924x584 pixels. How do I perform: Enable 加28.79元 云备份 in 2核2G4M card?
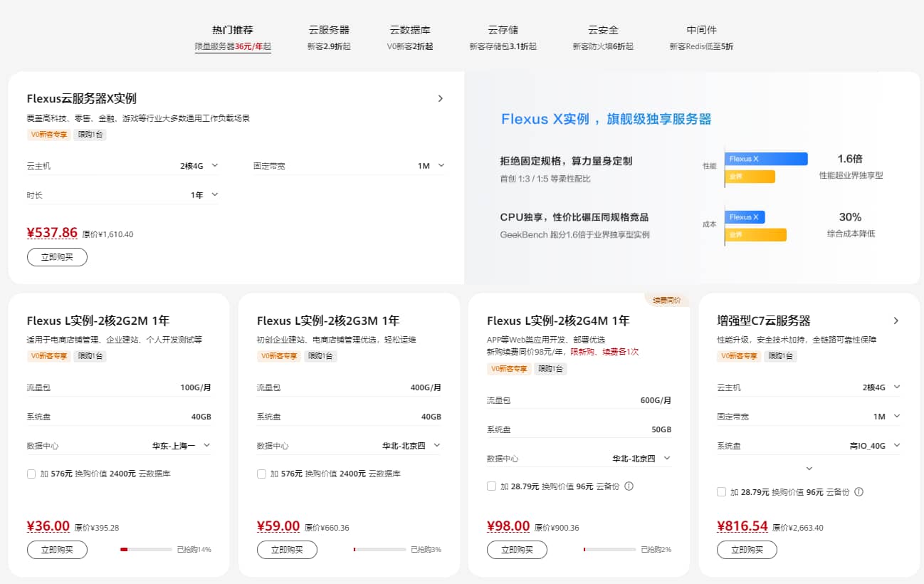(x=491, y=486)
